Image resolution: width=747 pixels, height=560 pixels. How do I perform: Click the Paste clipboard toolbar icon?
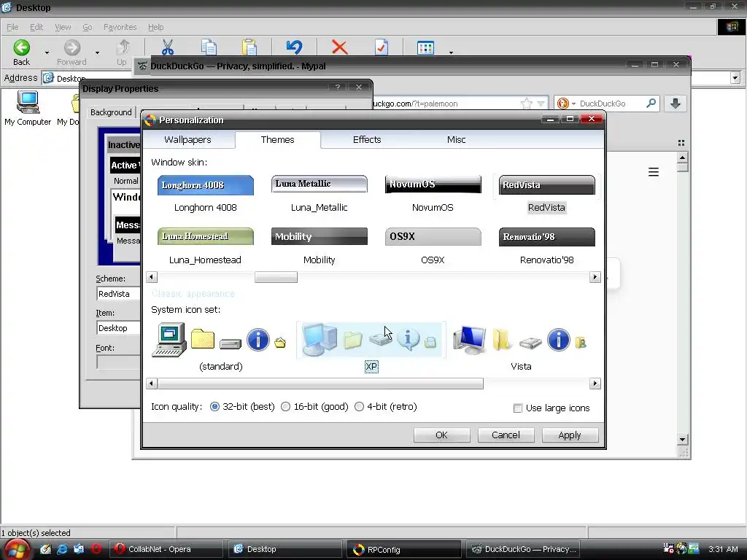249,47
